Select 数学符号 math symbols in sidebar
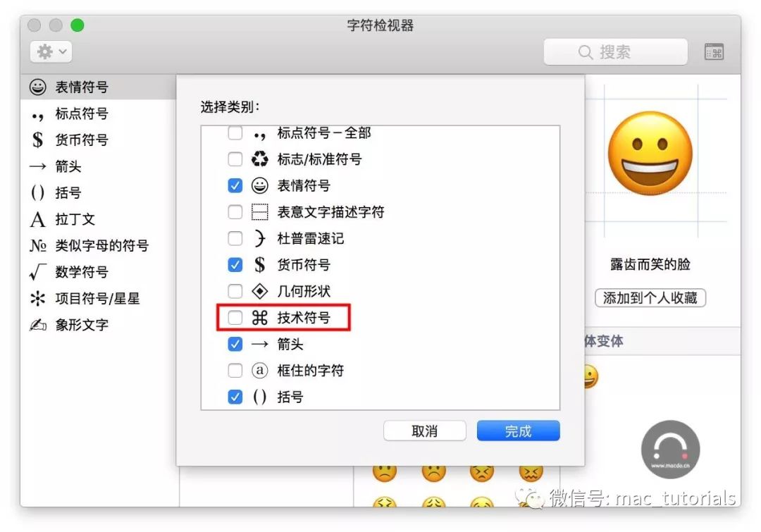 click(x=98, y=272)
